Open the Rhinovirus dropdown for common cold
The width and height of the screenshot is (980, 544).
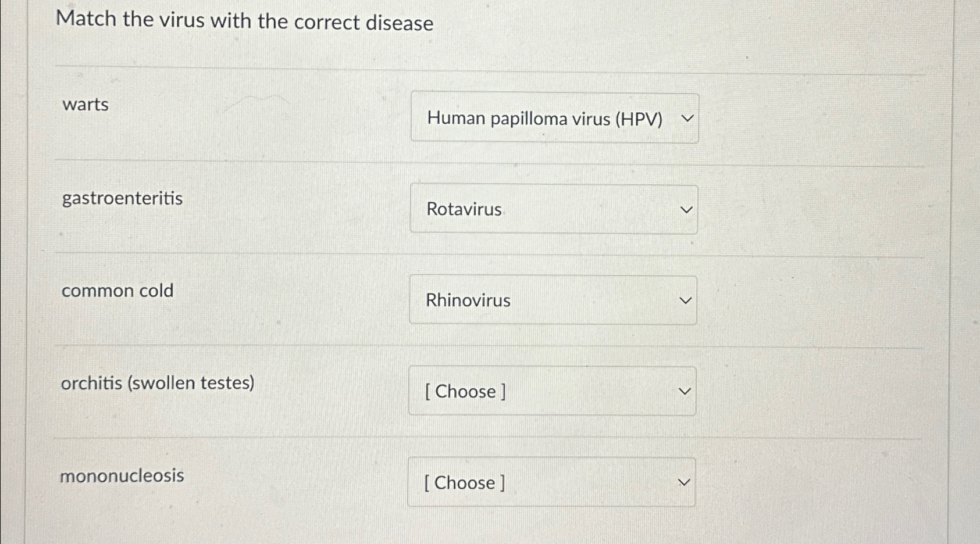coord(553,300)
